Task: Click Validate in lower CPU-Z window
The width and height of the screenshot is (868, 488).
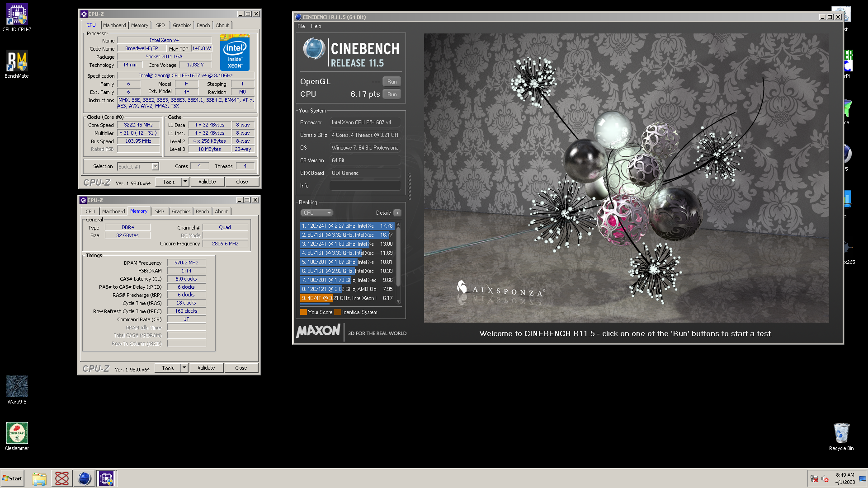Action: [x=206, y=368]
